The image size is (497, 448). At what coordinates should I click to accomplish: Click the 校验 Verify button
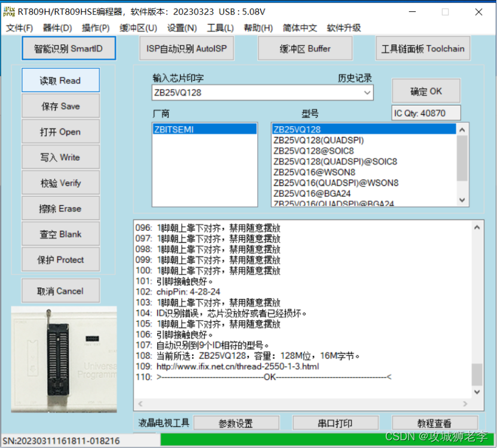coord(60,182)
